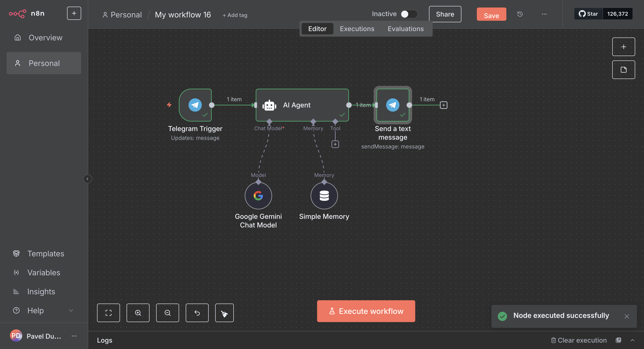
Task: Expand the Logs panel with chevron
Action: 632,340
